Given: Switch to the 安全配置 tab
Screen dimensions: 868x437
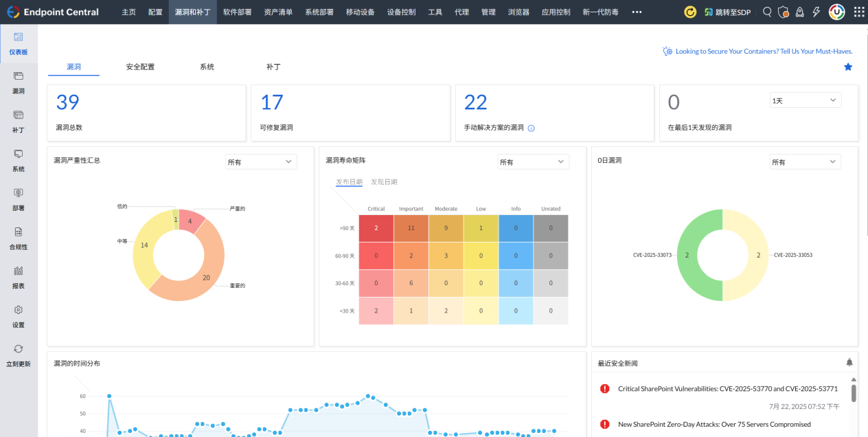Looking at the screenshot, I should coord(140,67).
